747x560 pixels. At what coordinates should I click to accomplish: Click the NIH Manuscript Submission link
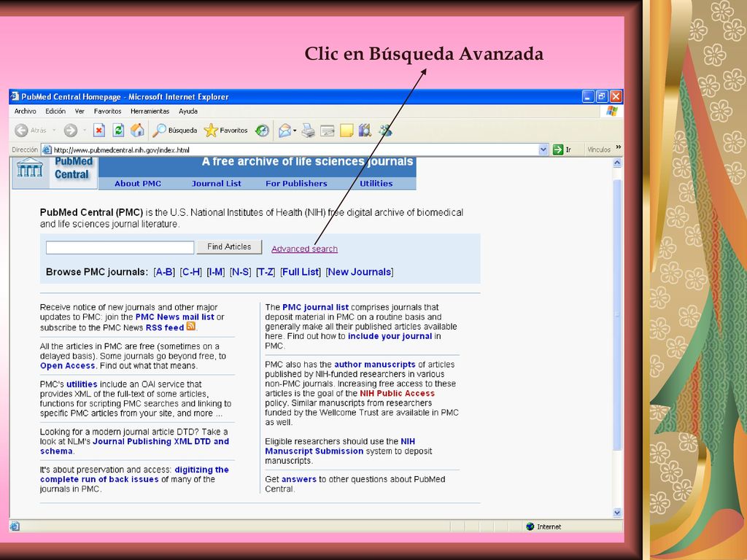pyautogui.click(x=340, y=446)
